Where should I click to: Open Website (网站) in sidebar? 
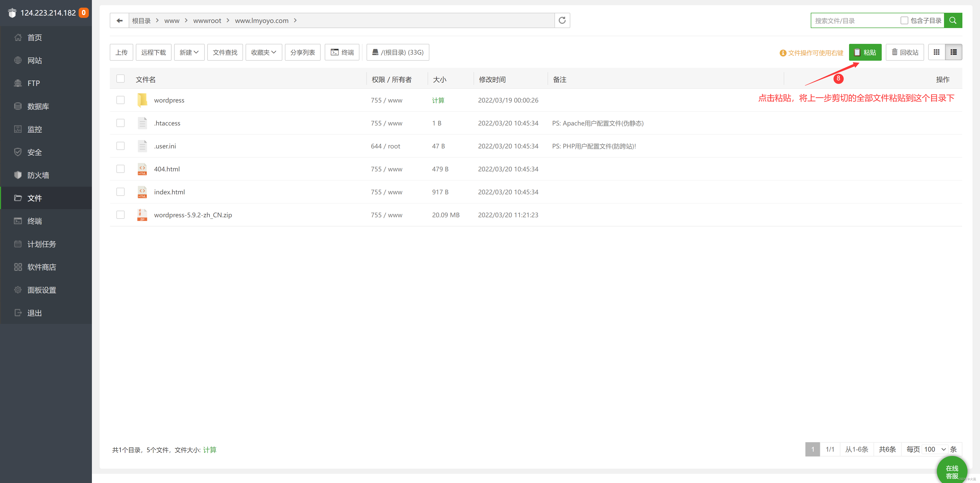(x=46, y=60)
